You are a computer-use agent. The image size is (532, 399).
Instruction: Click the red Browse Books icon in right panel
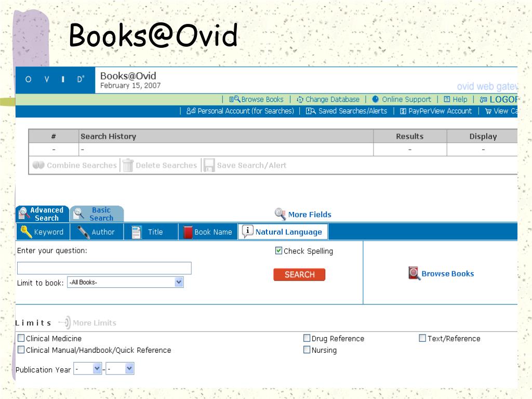(x=414, y=273)
